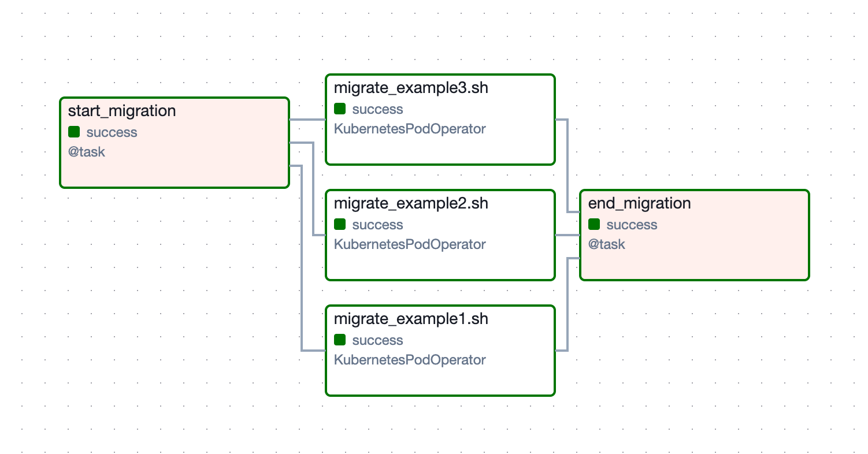
Task: Click the success text in migrate_example2.sh
Action: [378, 225]
